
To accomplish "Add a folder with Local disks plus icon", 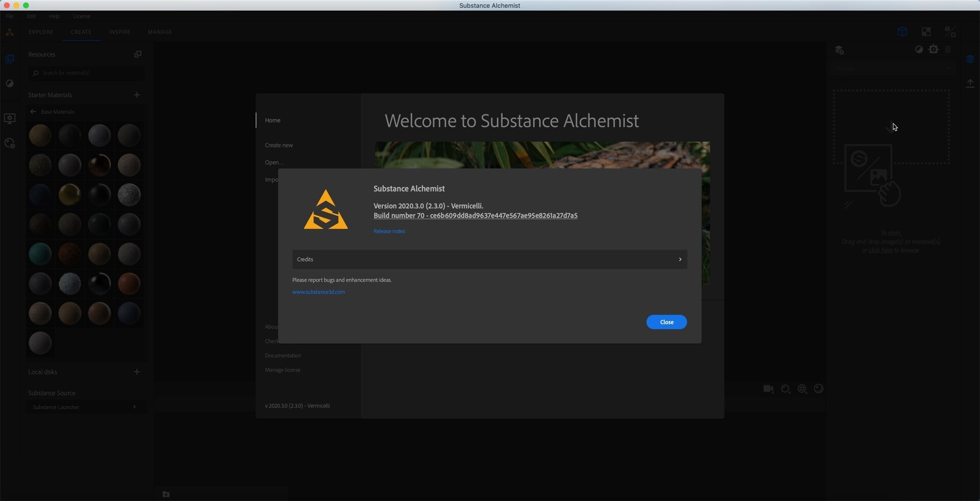I will click(136, 372).
